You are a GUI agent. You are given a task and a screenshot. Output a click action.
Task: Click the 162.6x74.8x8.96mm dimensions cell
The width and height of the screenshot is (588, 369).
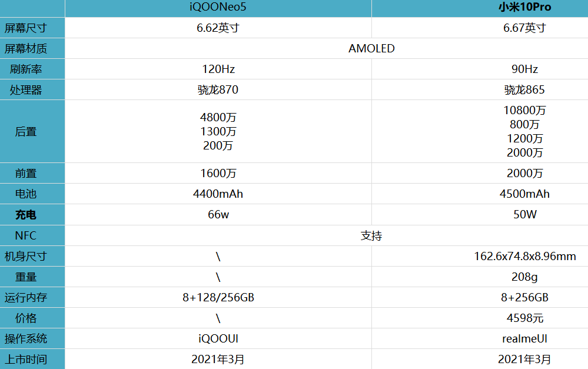[x=524, y=256]
